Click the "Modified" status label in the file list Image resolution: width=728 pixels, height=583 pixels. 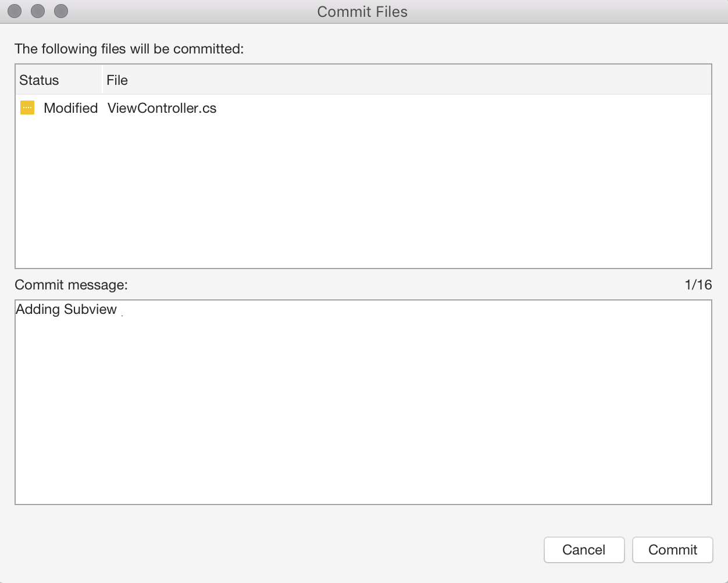pyautogui.click(x=70, y=108)
